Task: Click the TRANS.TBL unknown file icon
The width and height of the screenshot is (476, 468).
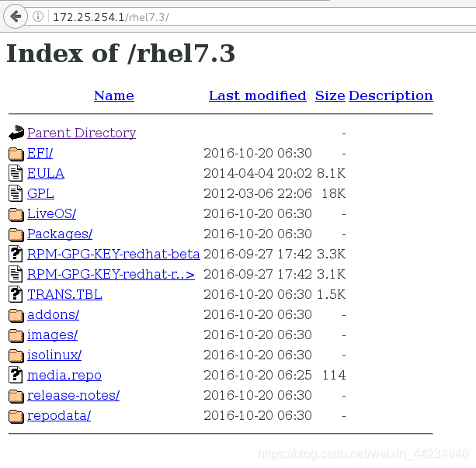Action: click(x=16, y=294)
